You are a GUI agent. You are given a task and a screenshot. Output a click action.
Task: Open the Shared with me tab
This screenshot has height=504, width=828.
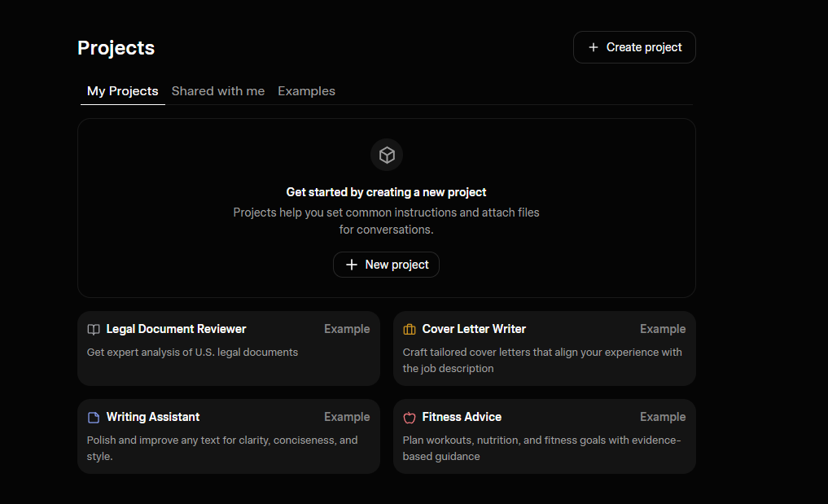218,91
